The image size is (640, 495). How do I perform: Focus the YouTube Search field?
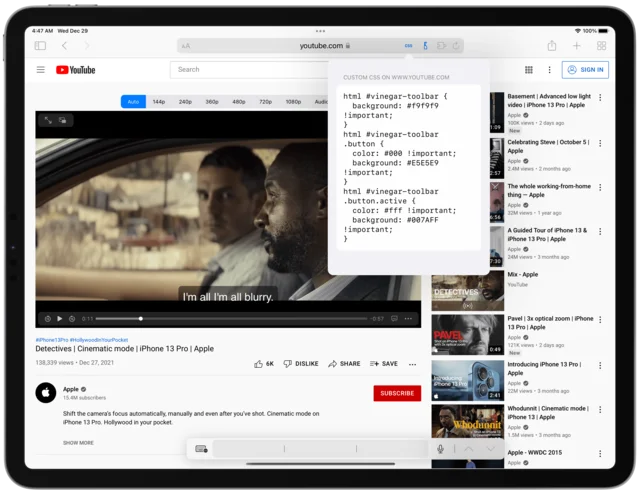tap(249, 70)
